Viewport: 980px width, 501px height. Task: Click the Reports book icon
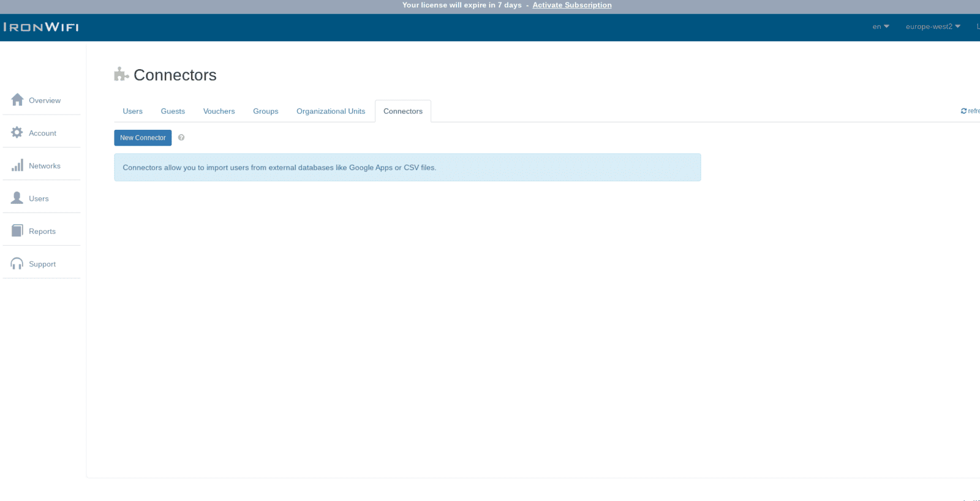[x=17, y=231]
